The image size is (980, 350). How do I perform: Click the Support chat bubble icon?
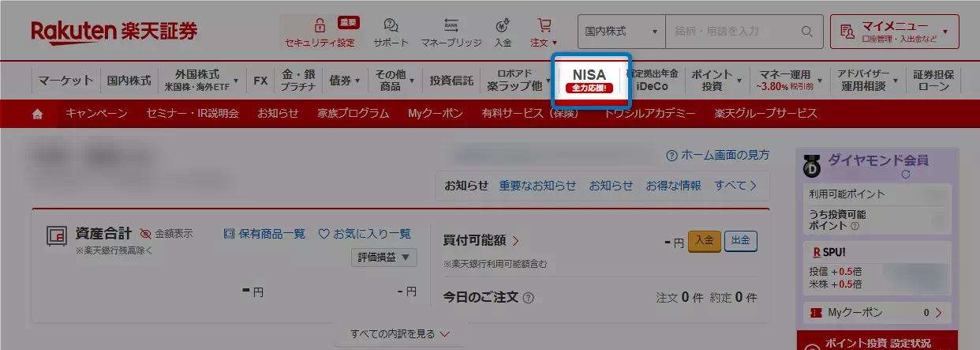click(x=391, y=25)
